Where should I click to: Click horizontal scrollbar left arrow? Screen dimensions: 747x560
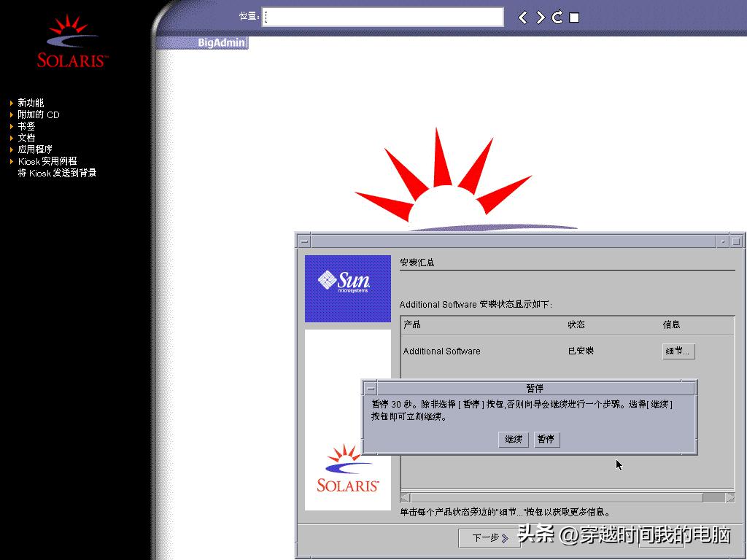coord(406,497)
